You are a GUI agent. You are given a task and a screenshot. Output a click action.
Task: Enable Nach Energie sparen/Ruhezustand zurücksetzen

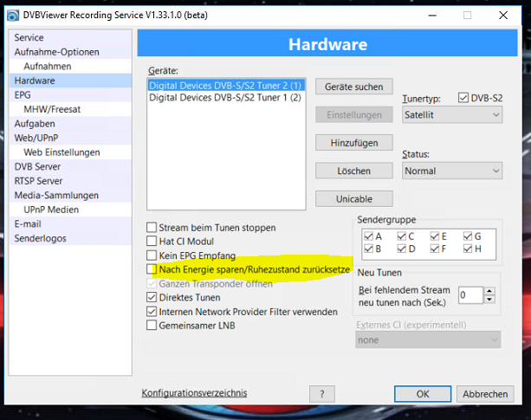click(152, 269)
